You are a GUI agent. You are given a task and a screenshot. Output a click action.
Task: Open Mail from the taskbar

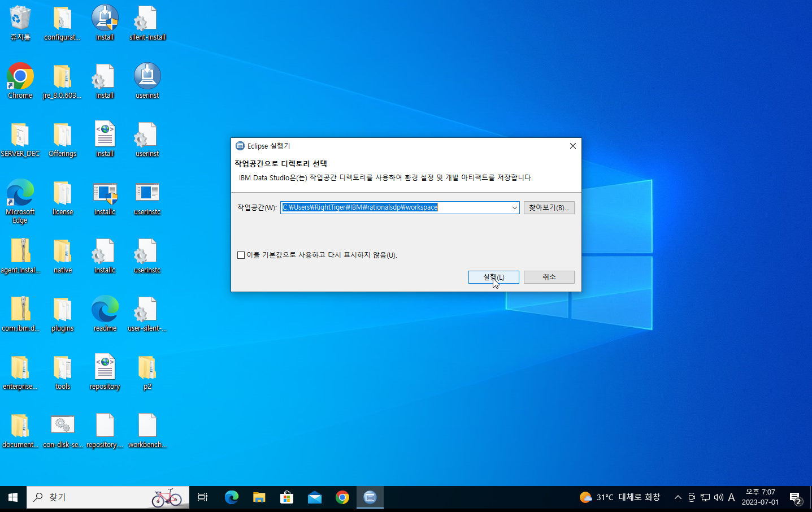(x=315, y=497)
